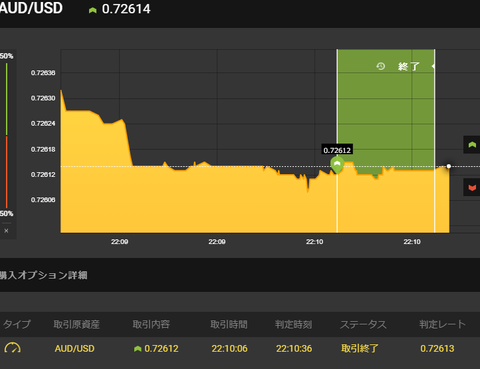Screen dimensions: 480x369
Task: Click the 0.72612 entry price label
Action: 337,150
